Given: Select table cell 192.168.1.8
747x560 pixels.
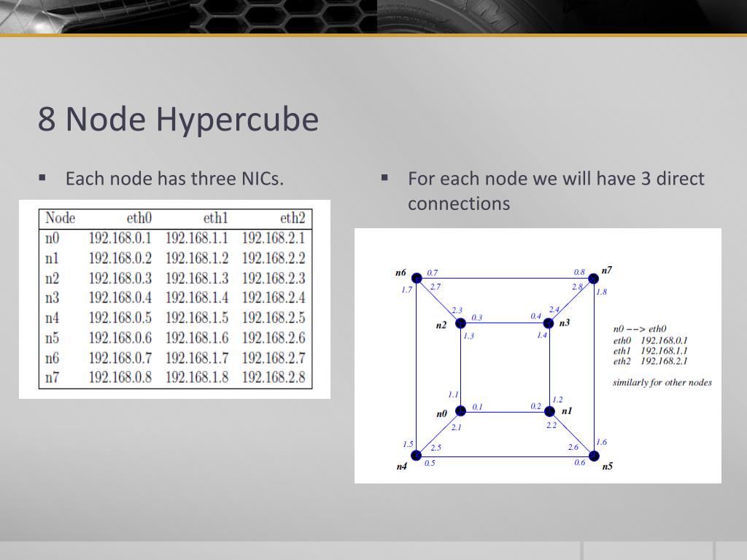Looking at the screenshot, I should (197, 377).
